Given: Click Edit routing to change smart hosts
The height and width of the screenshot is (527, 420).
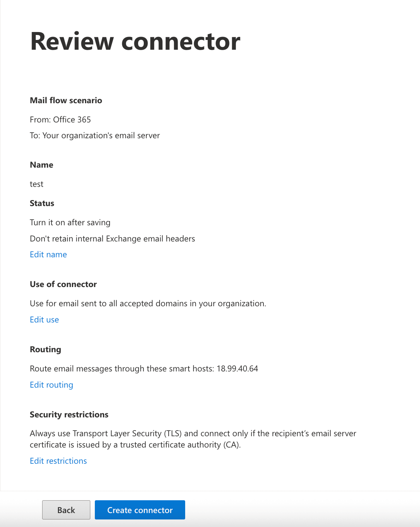Looking at the screenshot, I should [x=51, y=385].
